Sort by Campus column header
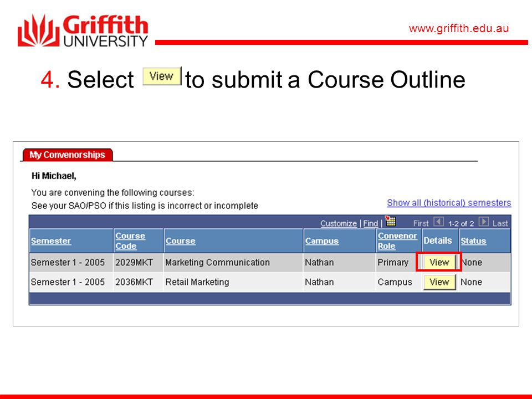Viewport: 532px width, 399px height. 321,241
